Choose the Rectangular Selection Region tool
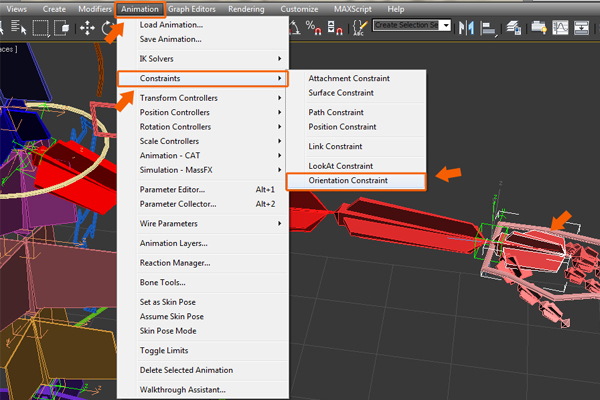This screenshot has width=600, height=400. [41, 28]
